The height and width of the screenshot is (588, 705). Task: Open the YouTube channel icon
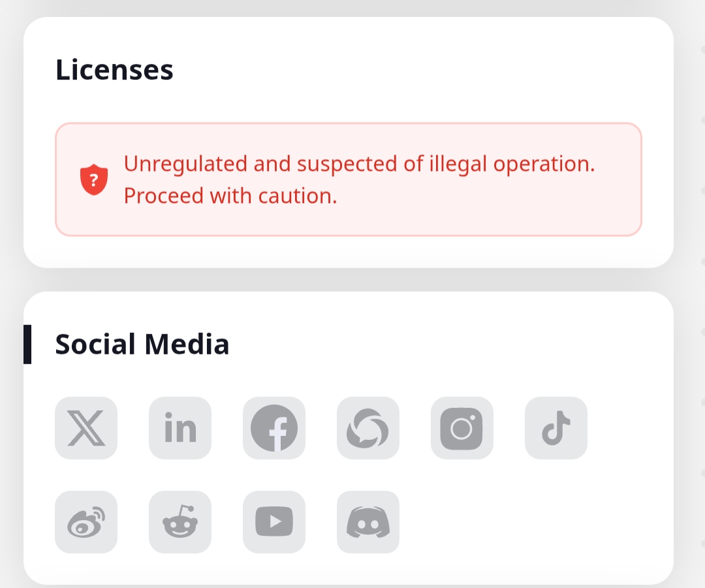274,522
